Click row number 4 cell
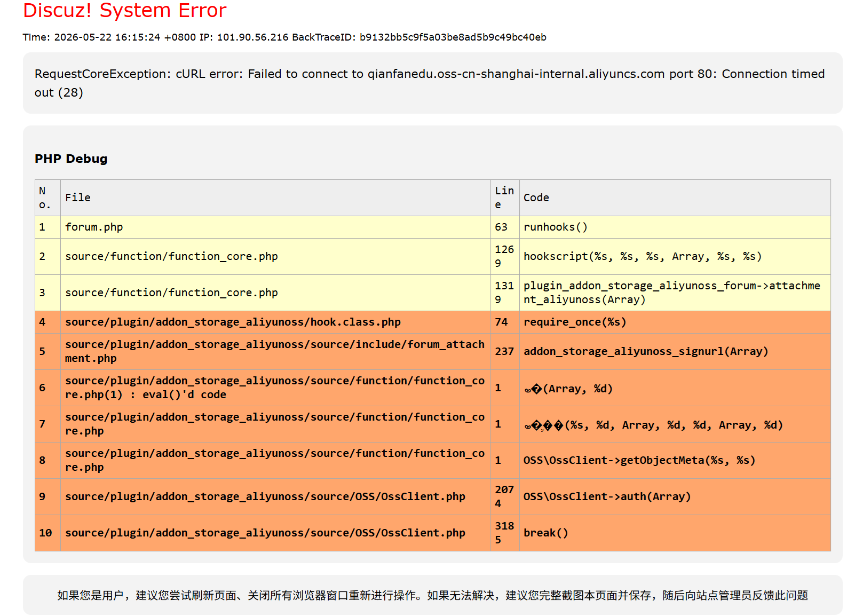The width and height of the screenshot is (847, 616). pyautogui.click(x=48, y=322)
